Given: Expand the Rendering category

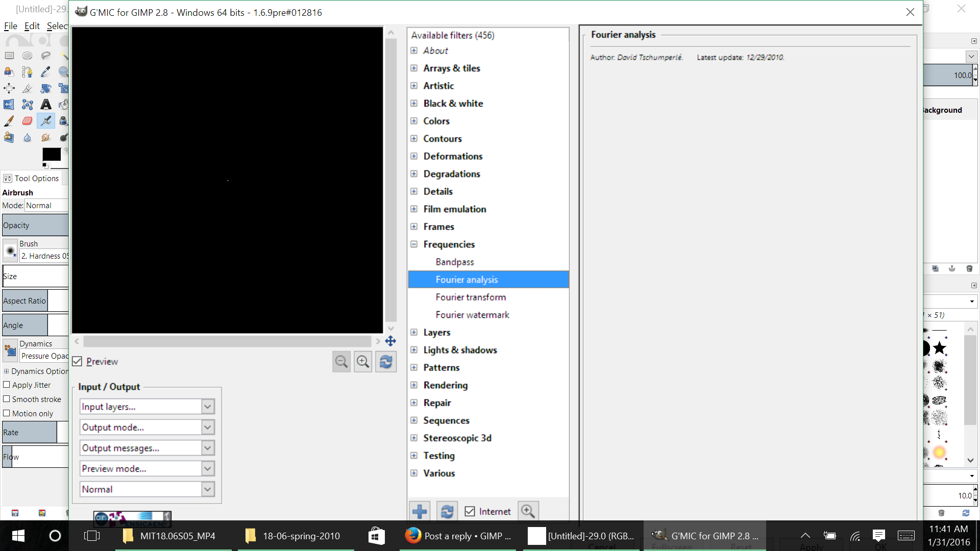Looking at the screenshot, I should [414, 385].
